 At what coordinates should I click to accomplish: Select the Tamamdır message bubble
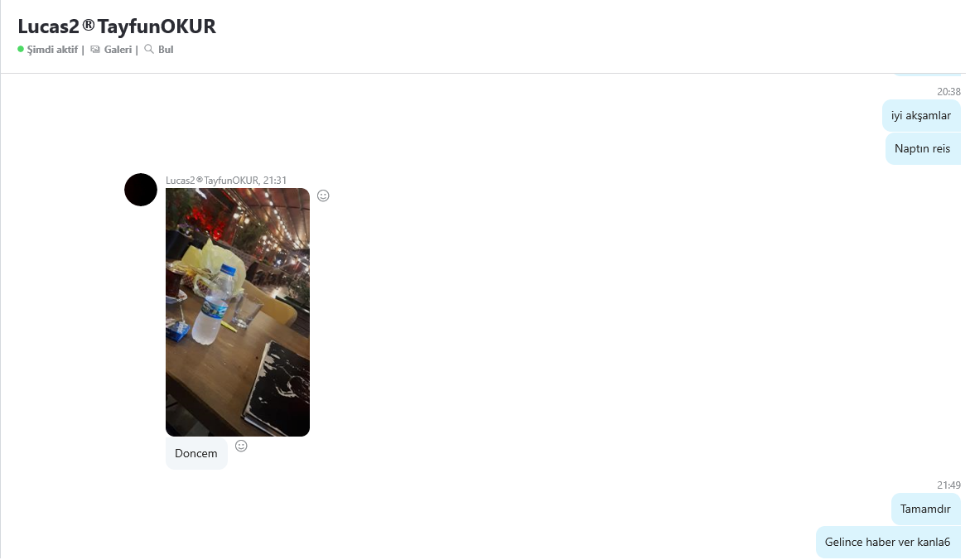(x=925, y=509)
